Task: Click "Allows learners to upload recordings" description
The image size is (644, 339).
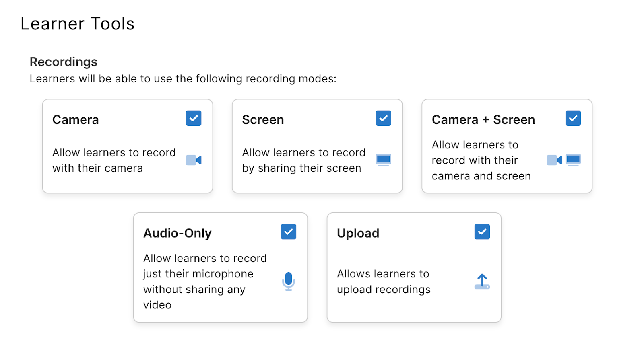Action: tap(383, 281)
